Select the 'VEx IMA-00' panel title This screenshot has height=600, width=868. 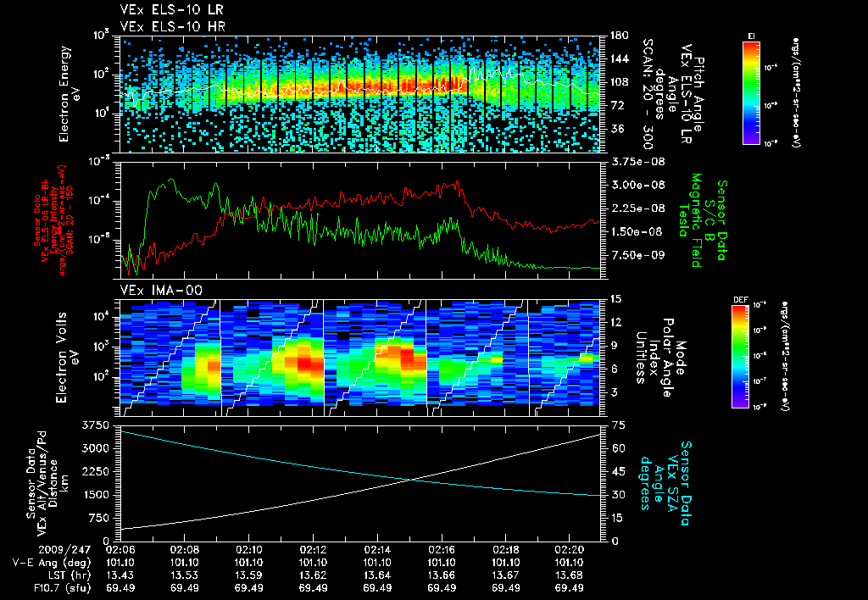tap(161, 291)
